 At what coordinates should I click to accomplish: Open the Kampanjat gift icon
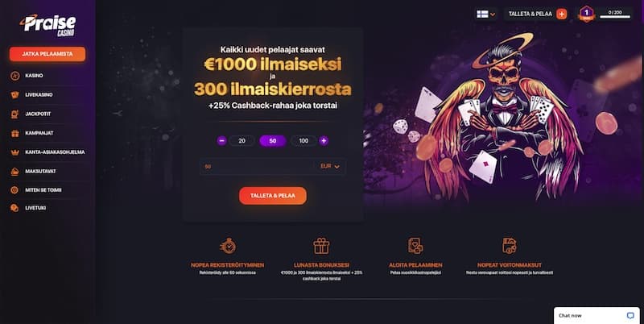14,133
